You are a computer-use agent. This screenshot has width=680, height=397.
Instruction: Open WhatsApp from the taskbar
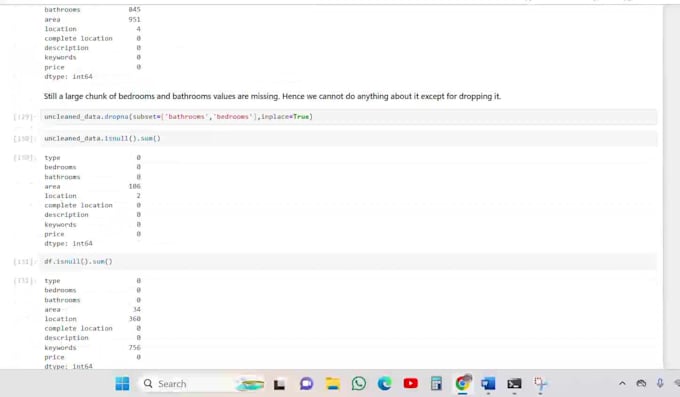click(x=359, y=384)
